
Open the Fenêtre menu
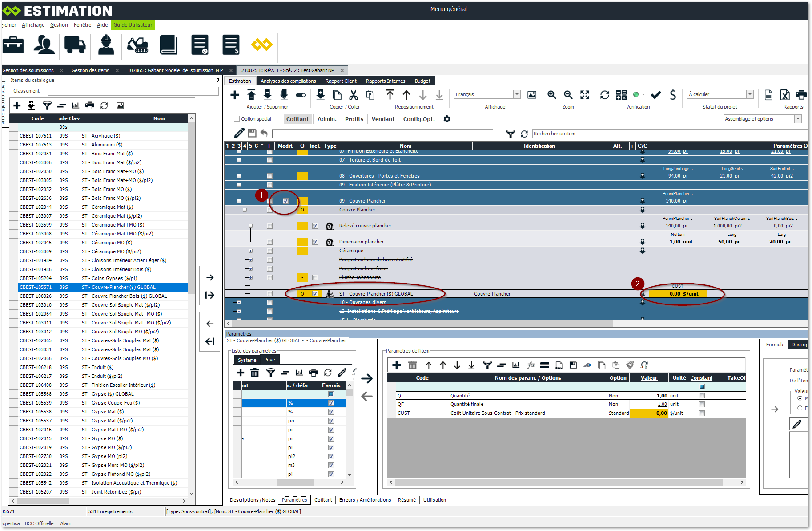(82, 25)
